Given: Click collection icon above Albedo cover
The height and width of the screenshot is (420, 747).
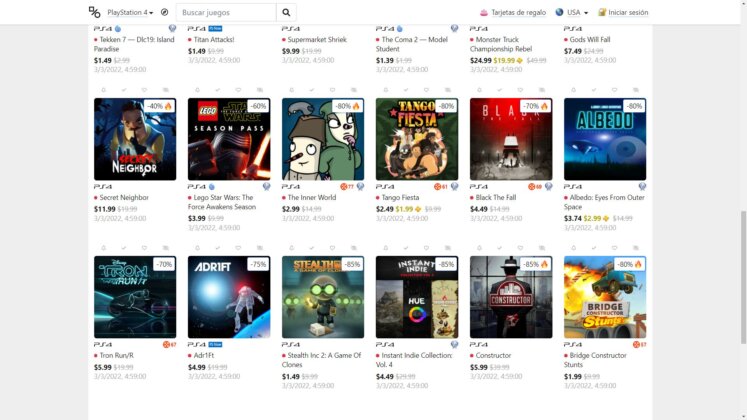Looking at the screenshot, I should point(636,90).
